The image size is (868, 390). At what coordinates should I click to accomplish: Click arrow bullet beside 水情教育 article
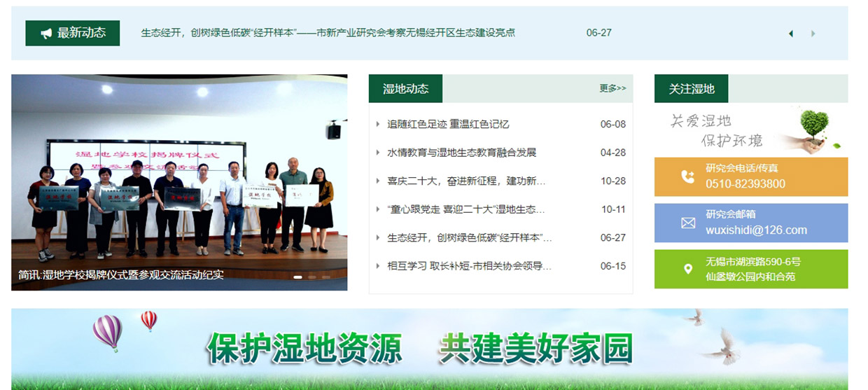[378, 153]
